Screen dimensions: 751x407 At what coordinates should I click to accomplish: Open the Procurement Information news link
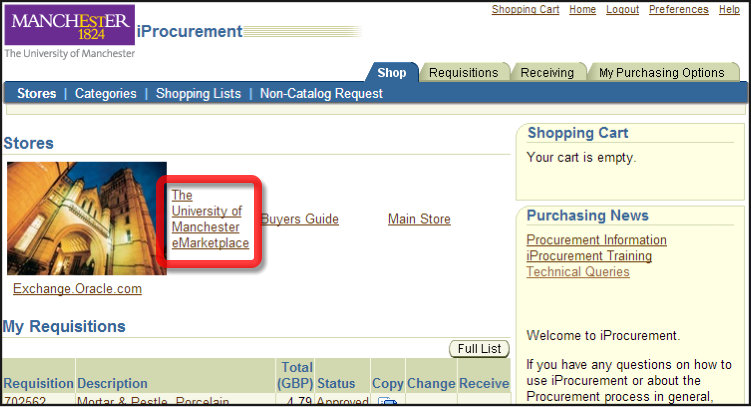pyautogui.click(x=596, y=240)
